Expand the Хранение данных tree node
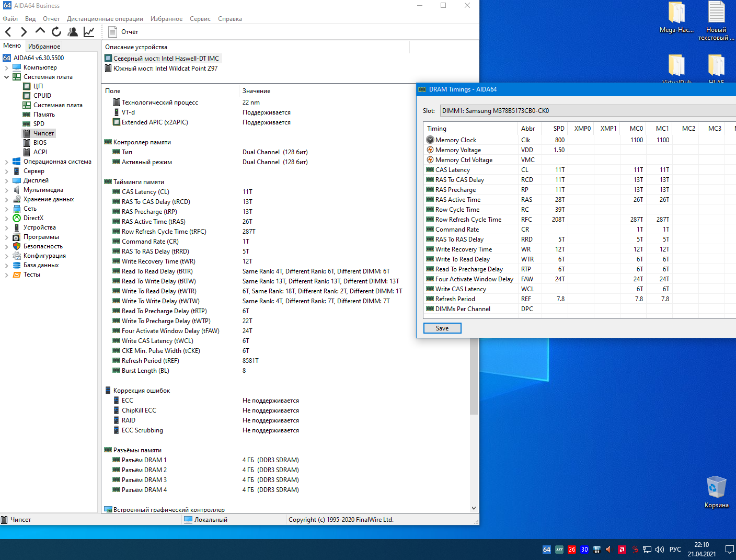Image resolution: width=736 pixels, height=560 pixels. pyautogui.click(x=6, y=199)
